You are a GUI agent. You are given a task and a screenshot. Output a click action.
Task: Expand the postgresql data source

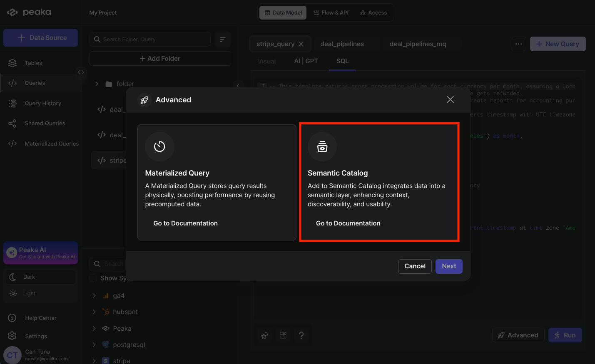click(94, 345)
